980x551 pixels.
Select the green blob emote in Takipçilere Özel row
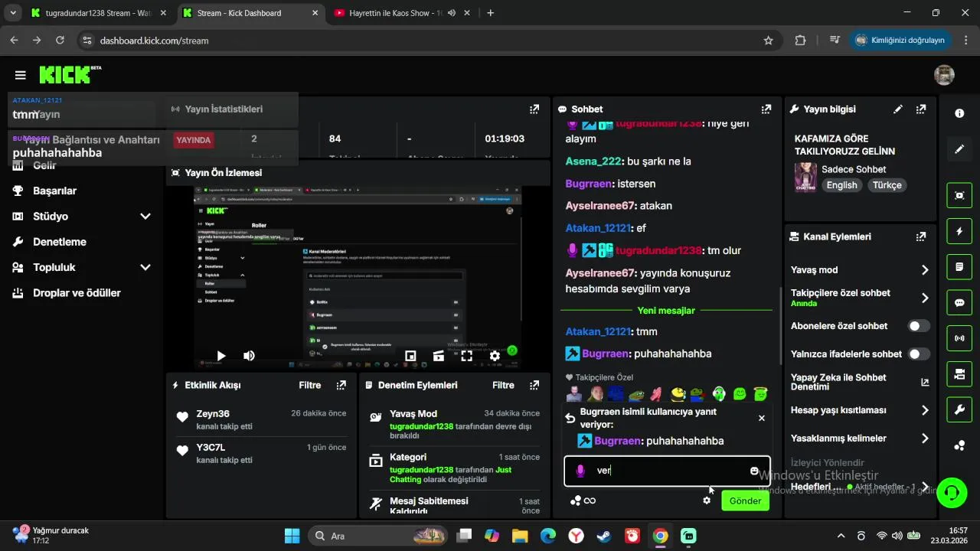tap(740, 394)
